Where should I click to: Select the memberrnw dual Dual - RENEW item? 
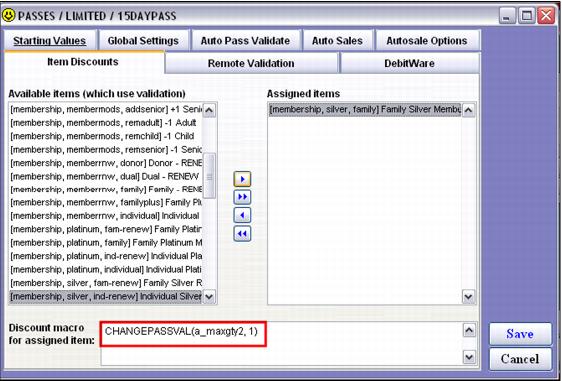click(106, 176)
